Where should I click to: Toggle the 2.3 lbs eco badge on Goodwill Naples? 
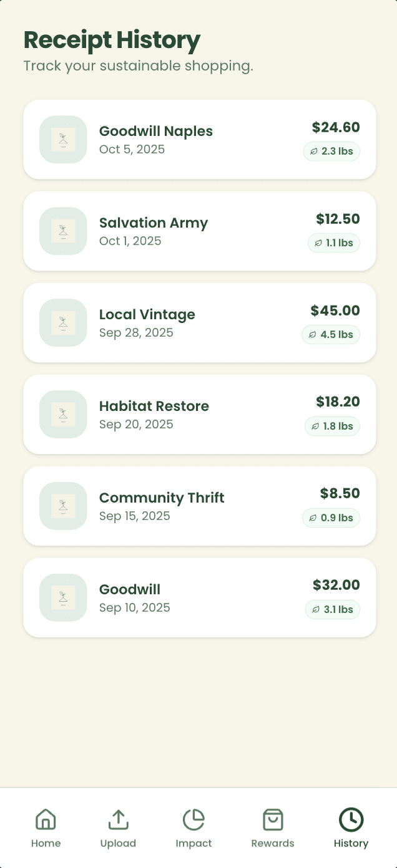[331, 151]
